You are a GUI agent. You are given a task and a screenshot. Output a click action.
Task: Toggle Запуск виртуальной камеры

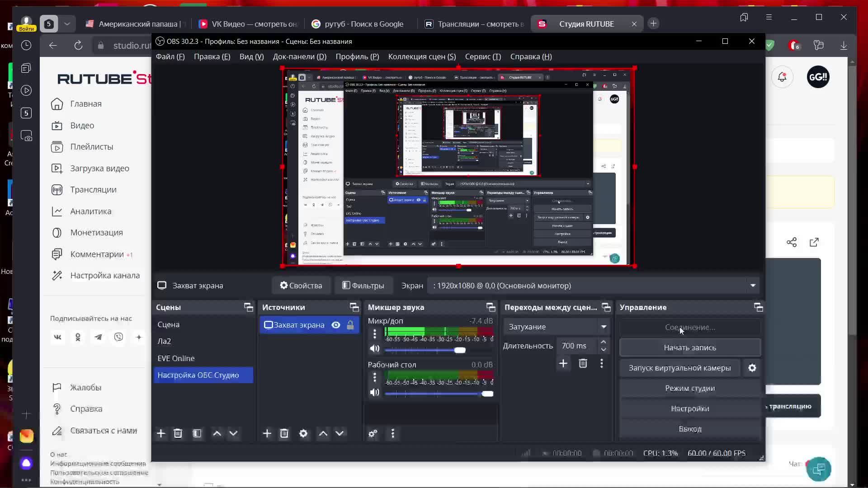[679, 368]
